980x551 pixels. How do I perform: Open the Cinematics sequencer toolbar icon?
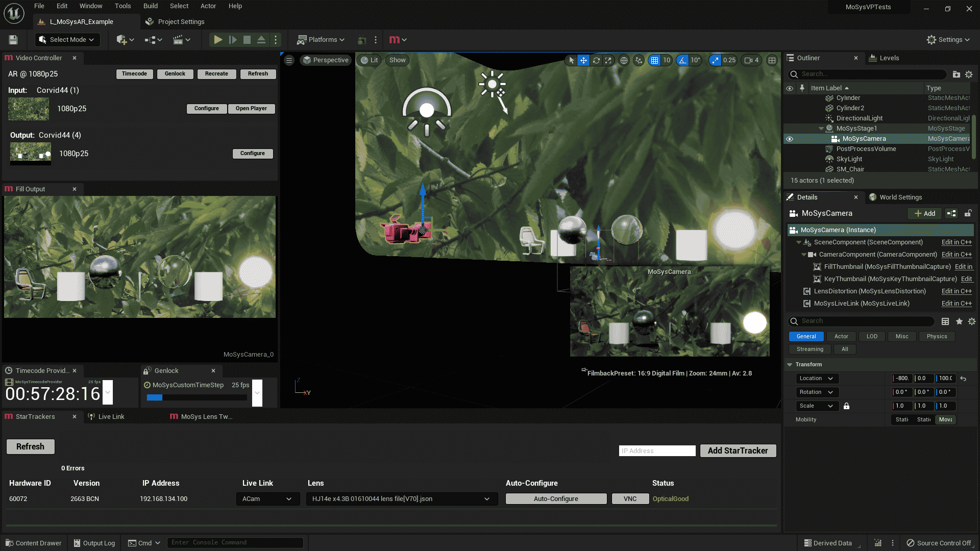(x=181, y=40)
